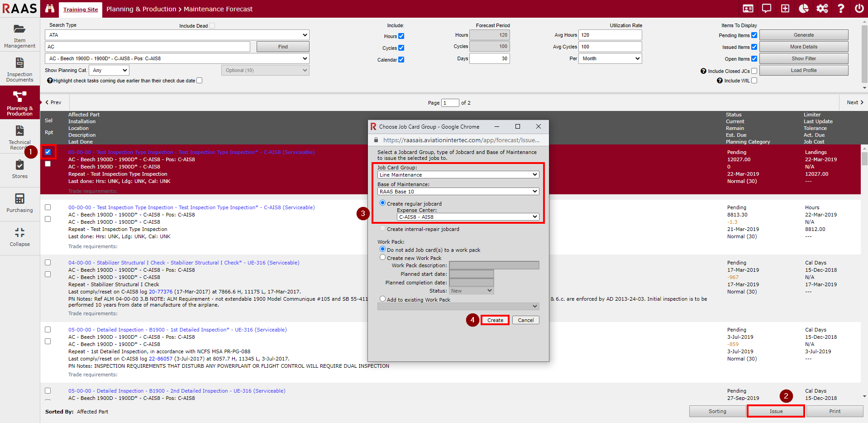Viewport: 868px width, 423px height.
Task: Click the Create button in dialog
Action: (495, 320)
